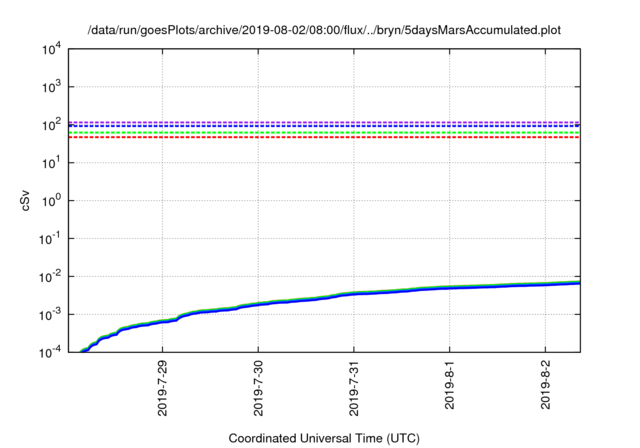Click the plot title file path text
Screen dimensions: 640x448
pos(324,30)
